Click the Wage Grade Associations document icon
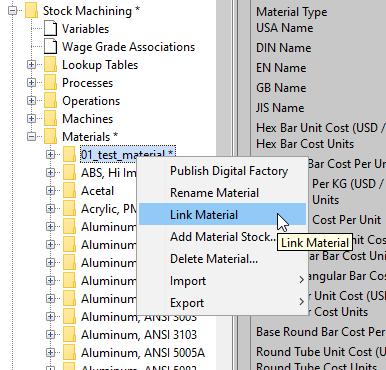Image resolution: width=386 pixels, height=370 pixels. [50, 47]
